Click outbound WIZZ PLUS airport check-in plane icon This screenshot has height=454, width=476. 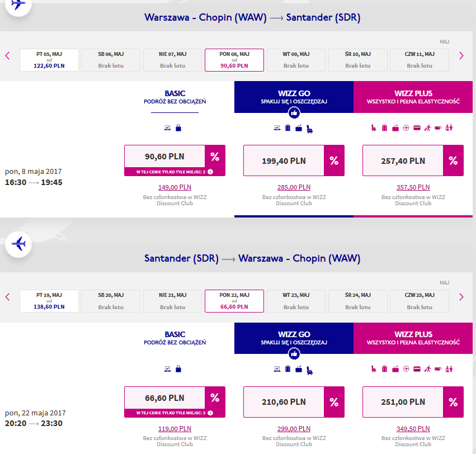(x=406, y=128)
